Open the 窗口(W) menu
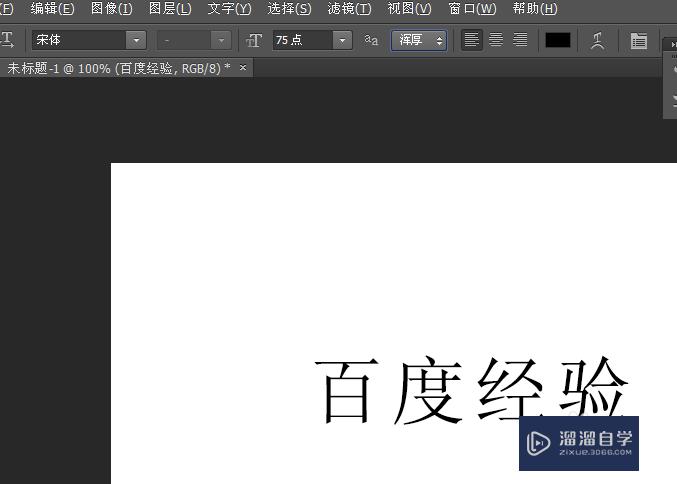 coord(472,9)
